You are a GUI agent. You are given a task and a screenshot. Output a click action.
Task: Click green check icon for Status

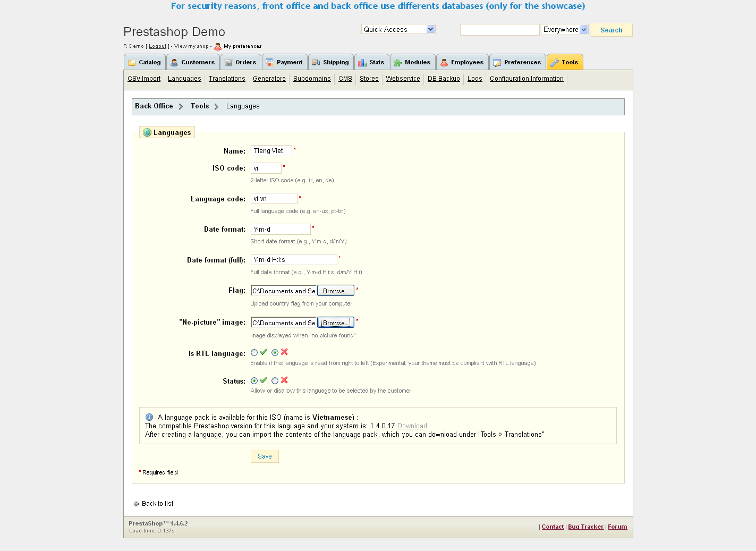click(x=264, y=380)
